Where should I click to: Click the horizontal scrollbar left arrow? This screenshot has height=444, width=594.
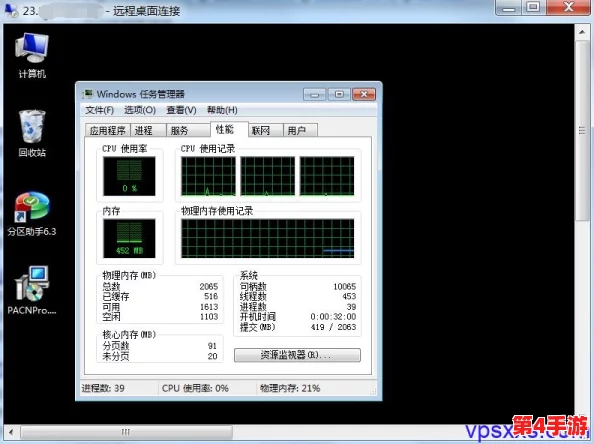(11, 432)
